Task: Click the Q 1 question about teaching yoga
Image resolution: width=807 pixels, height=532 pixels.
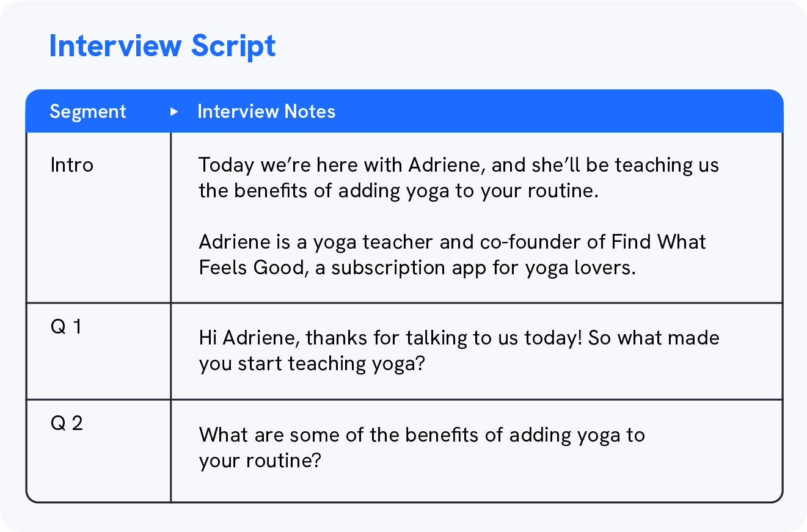Action: click(x=459, y=351)
